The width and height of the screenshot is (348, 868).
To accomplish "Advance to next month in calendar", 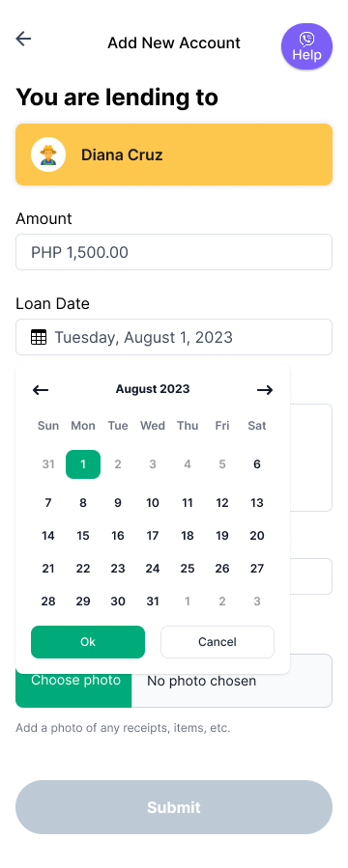I will (x=264, y=390).
